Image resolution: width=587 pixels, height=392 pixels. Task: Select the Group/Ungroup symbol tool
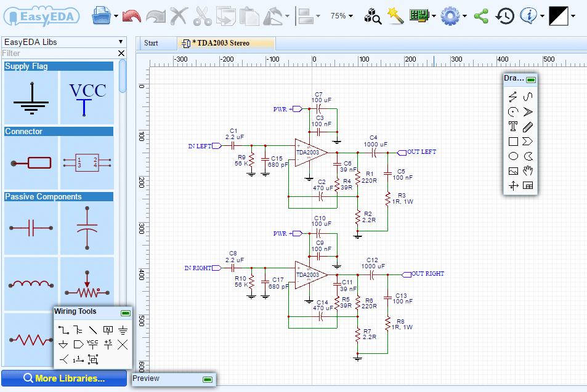tap(93, 359)
